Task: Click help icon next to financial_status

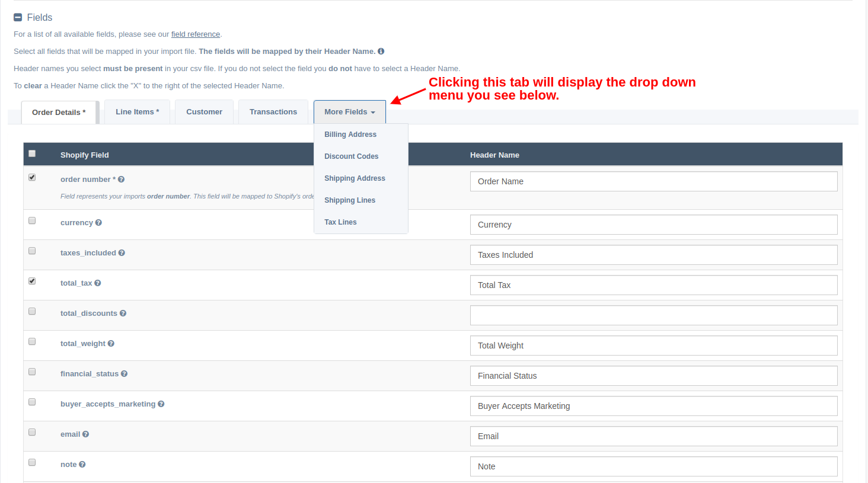Action: tap(124, 374)
